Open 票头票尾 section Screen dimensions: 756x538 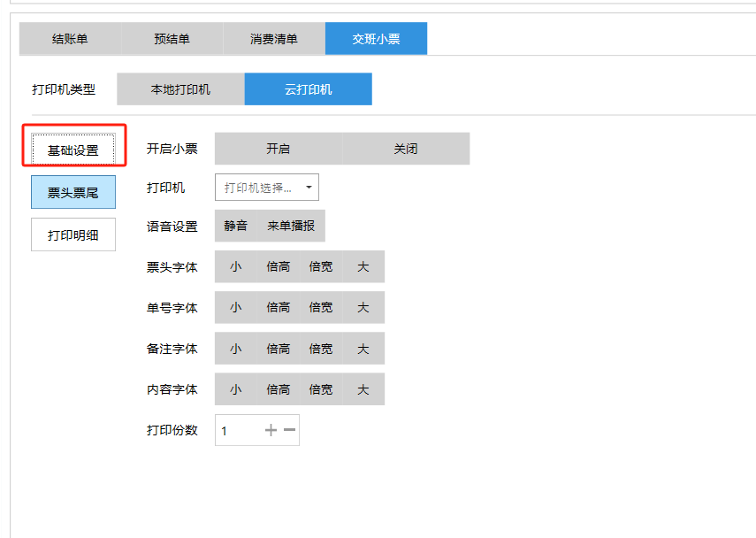(x=73, y=192)
